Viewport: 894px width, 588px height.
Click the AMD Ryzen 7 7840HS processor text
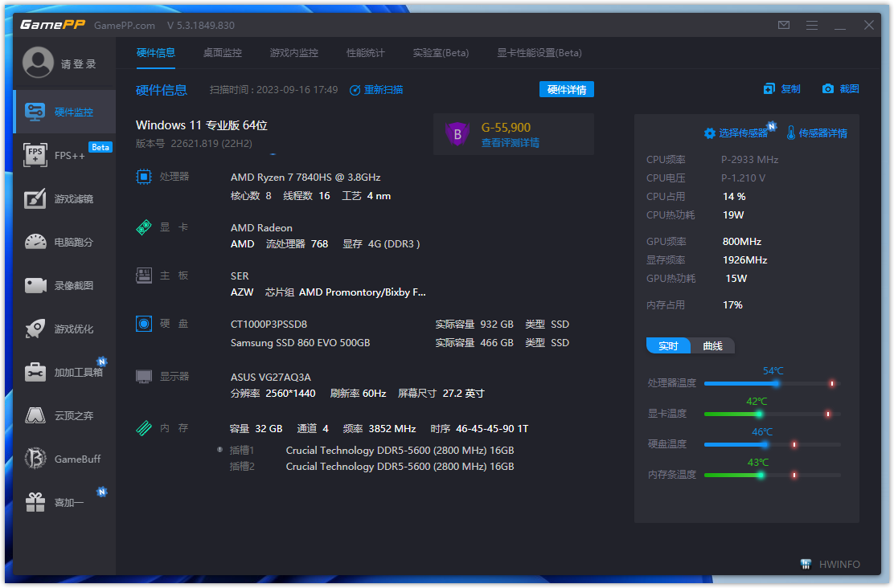pos(306,178)
